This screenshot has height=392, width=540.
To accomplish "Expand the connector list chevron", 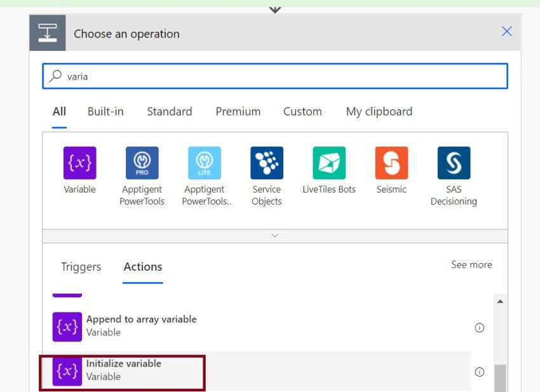I will [x=274, y=235].
